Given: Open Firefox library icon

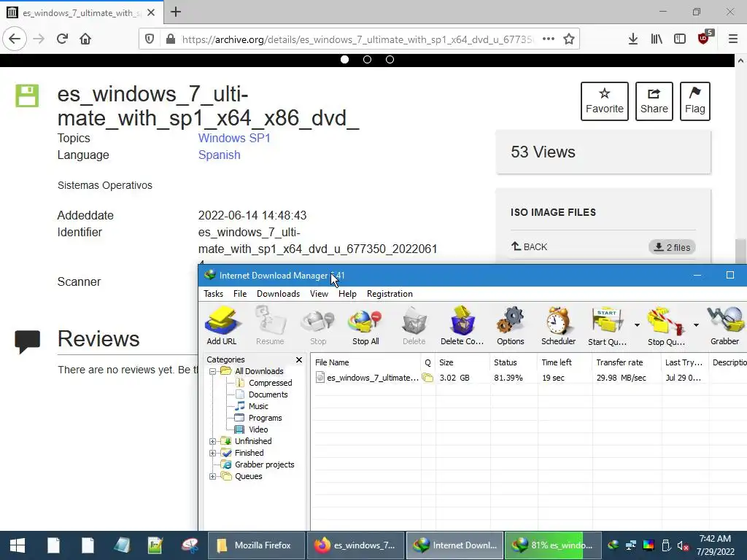Looking at the screenshot, I should pyautogui.click(x=657, y=39).
